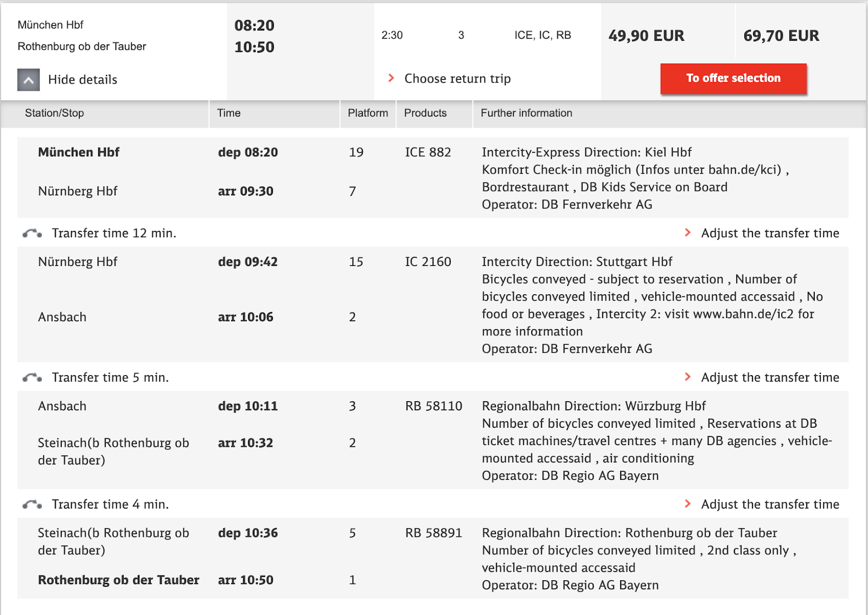Click the arr 10:50 time

[x=246, y=580]
